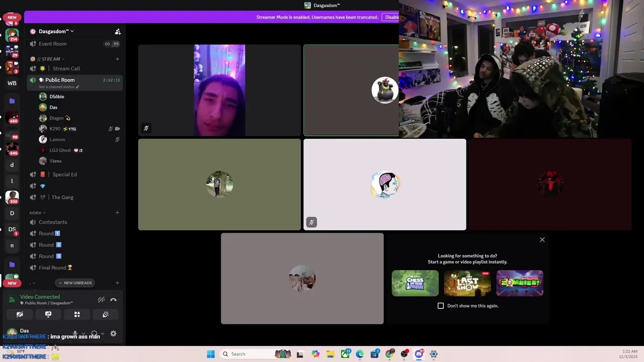Viewport: 644px width, 362px height.
Task: Disconnect from the voice call
Action: pyautogui.click(x=113, y=300)
